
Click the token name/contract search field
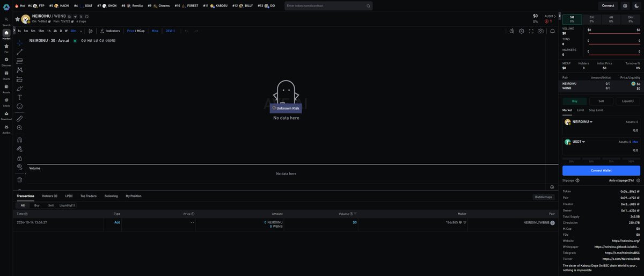click(x=328, y=6)
